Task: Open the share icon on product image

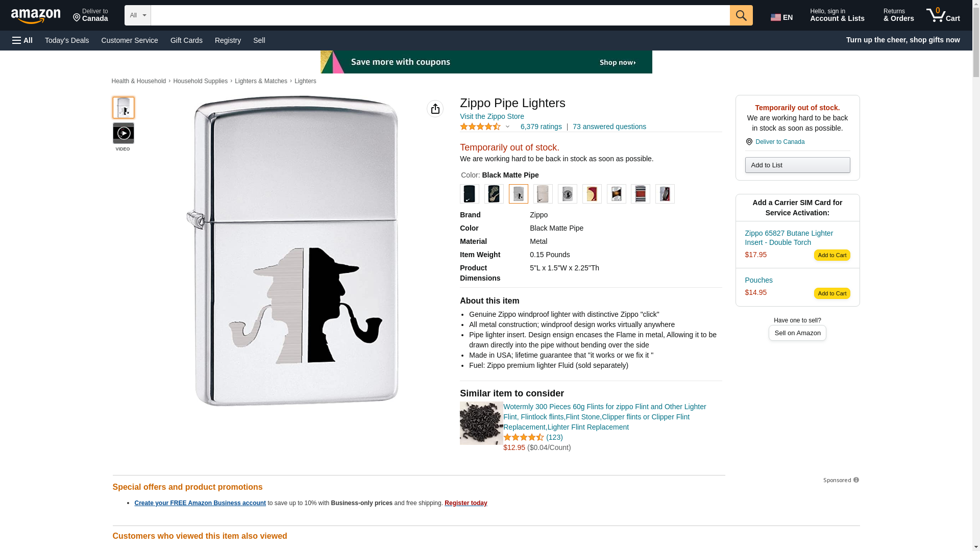Action: point(435,109)
